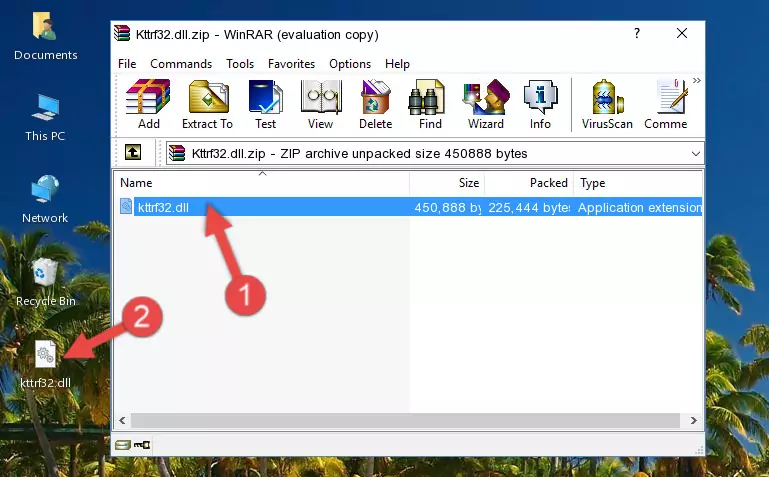
Task: Click the 450,888 size cell
Action: (x=447, y=207)
